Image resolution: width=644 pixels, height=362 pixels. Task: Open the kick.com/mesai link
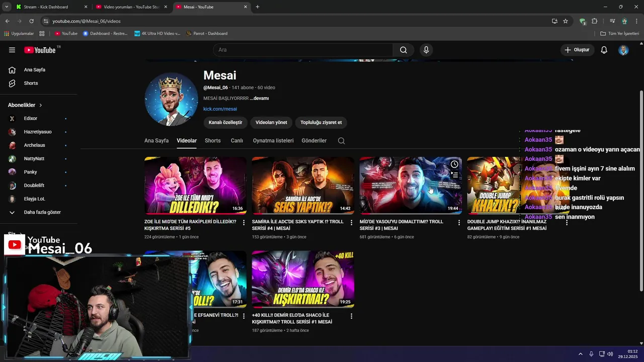(x=220, y=109)
